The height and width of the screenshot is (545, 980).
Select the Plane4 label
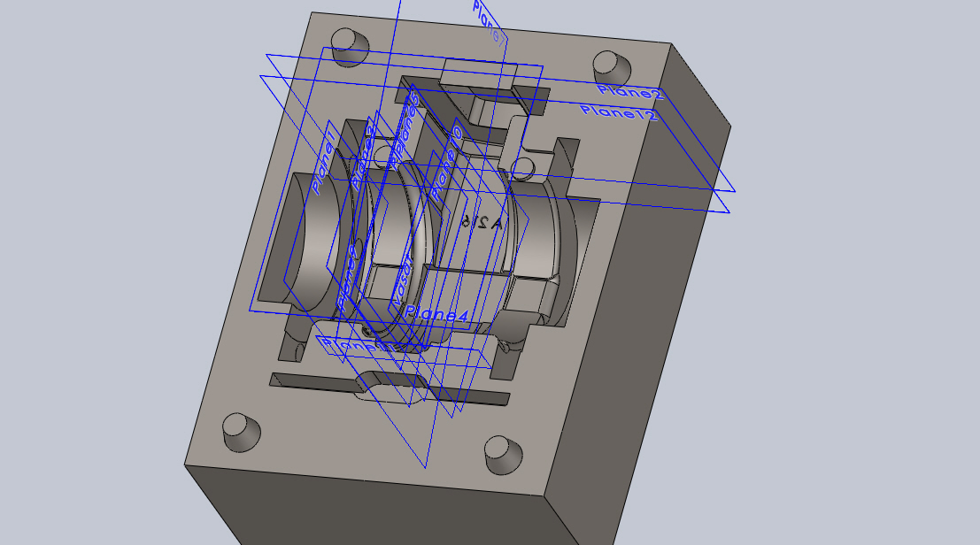coord(436,315)
